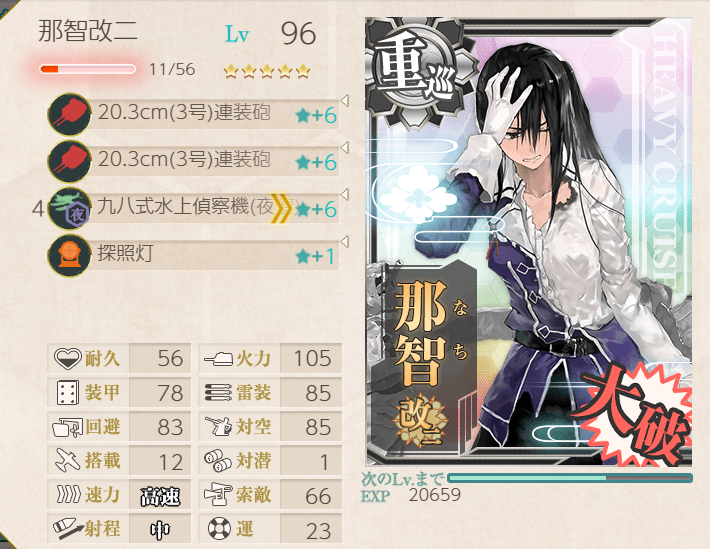Click the lifebuoy icon beside 運
This screenshot has height=549, width=710.
[219, 528]
